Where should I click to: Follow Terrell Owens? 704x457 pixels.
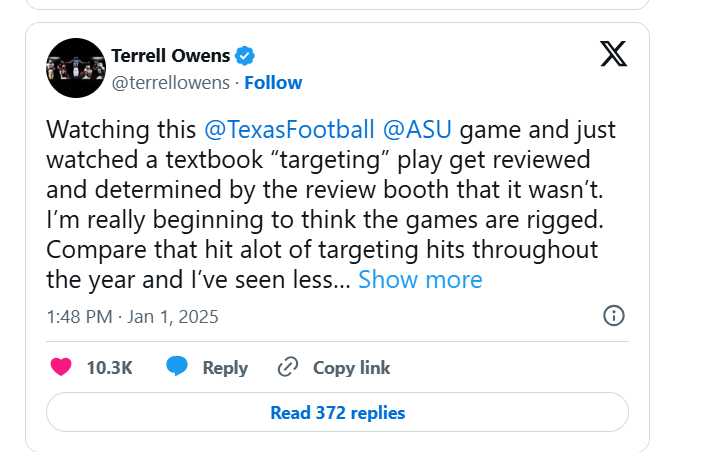(x=273, y=83)
